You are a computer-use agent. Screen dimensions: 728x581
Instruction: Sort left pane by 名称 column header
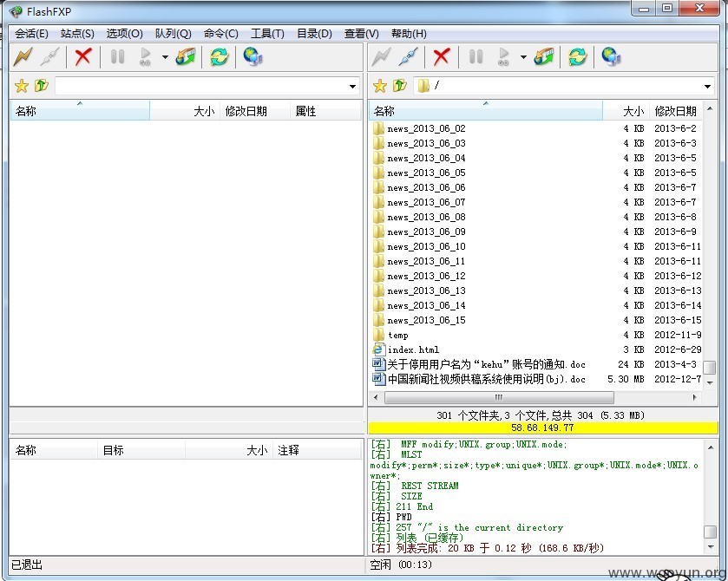80,111
